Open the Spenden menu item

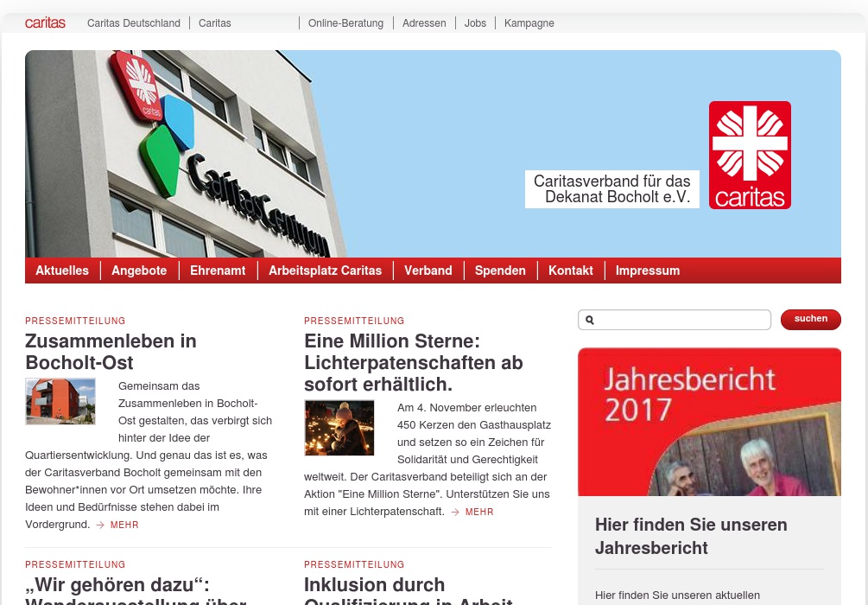point(500,271)
